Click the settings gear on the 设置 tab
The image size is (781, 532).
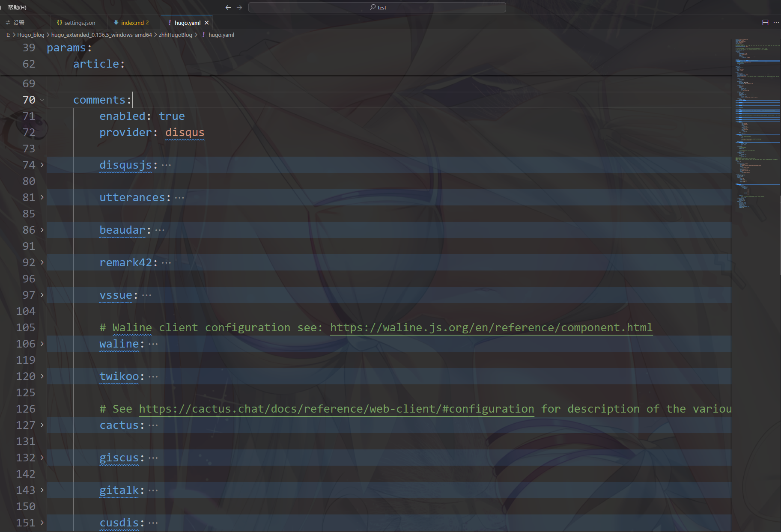(x=8, y=22)
